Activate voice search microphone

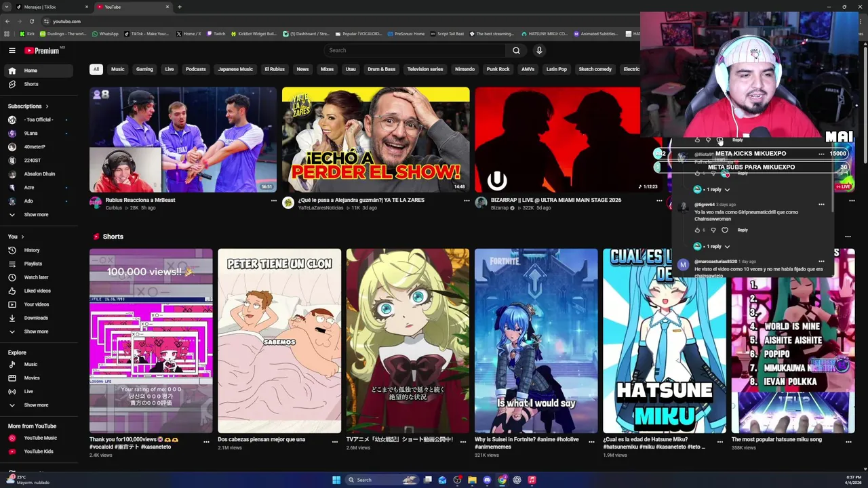(539, 50)
